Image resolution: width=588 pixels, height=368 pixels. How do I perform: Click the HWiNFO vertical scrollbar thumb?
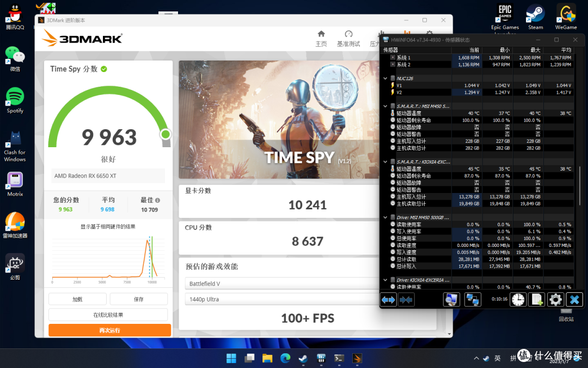pos(580,186)
